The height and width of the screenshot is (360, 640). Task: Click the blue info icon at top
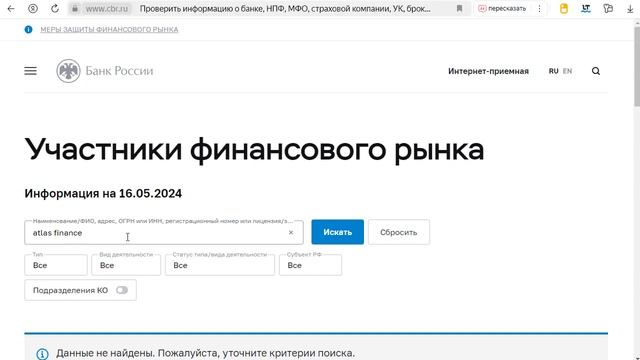[x=28, y=29]
